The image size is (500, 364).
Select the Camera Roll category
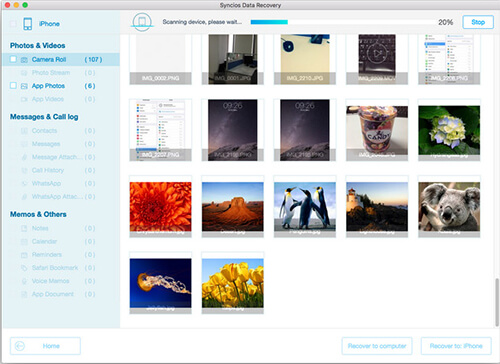point(61,59)
